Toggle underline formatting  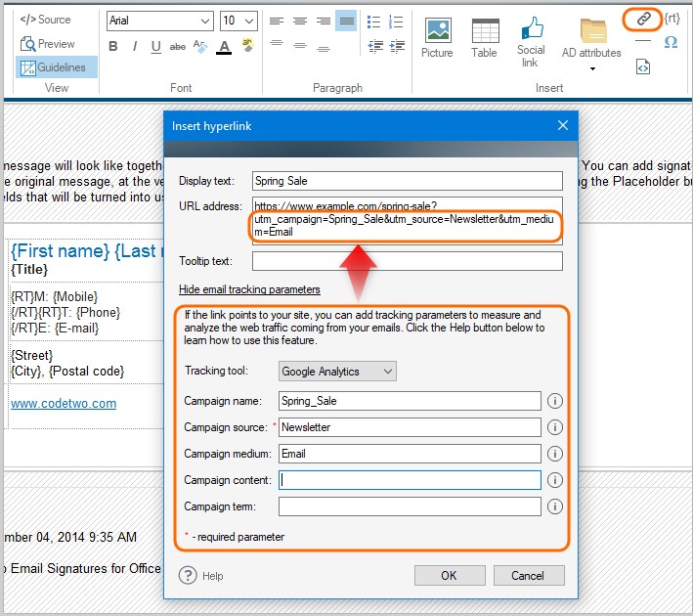click(x=156, y=46)
